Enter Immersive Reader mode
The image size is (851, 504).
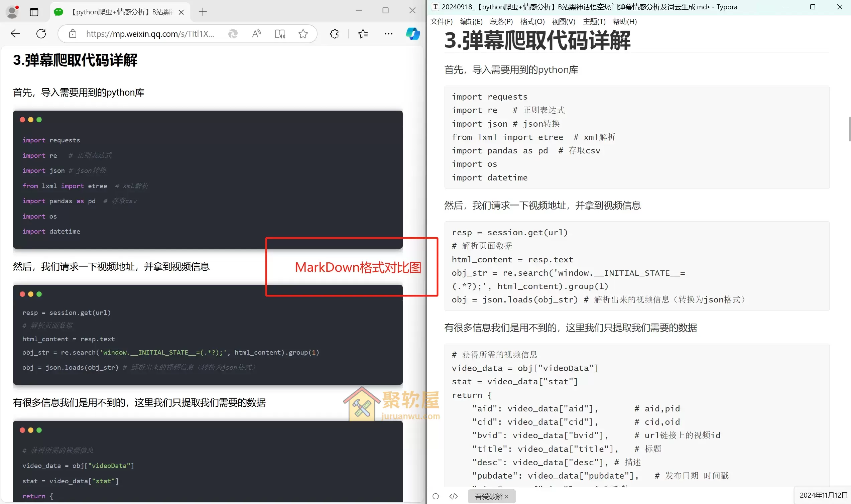click(x=279, y=34)
